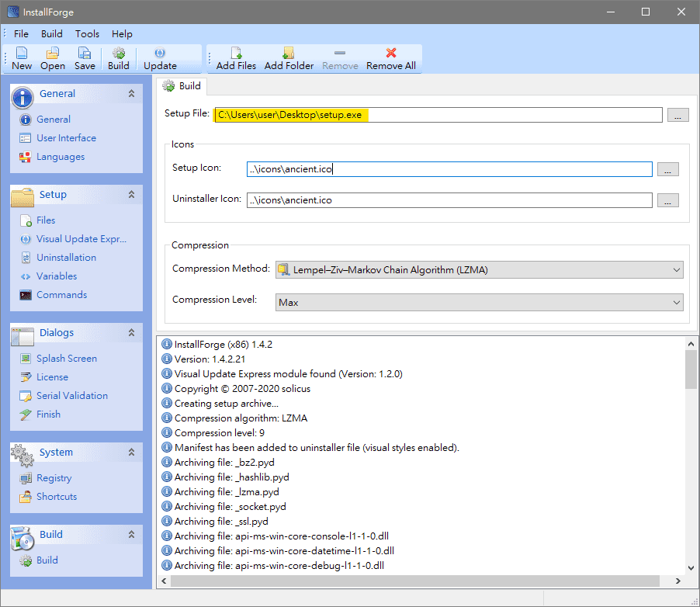
Task: Maximize the InstallForge window
Action: pos(646,12)
